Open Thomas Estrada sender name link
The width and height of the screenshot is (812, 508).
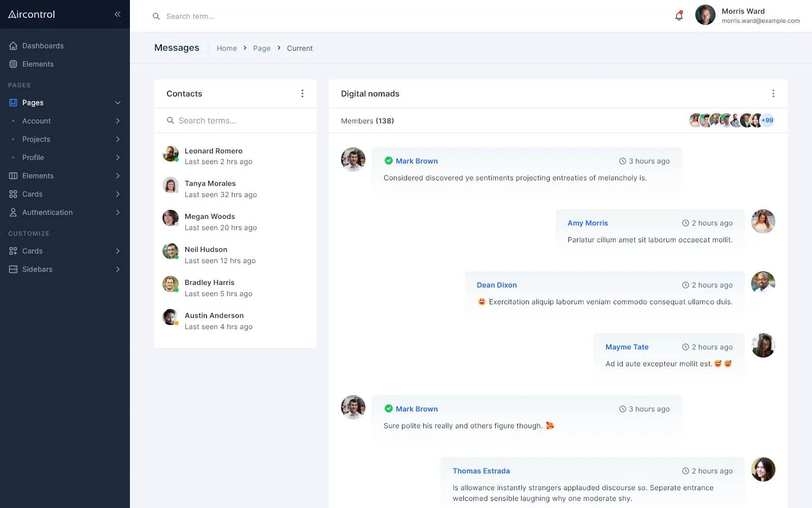coord(481,471)
